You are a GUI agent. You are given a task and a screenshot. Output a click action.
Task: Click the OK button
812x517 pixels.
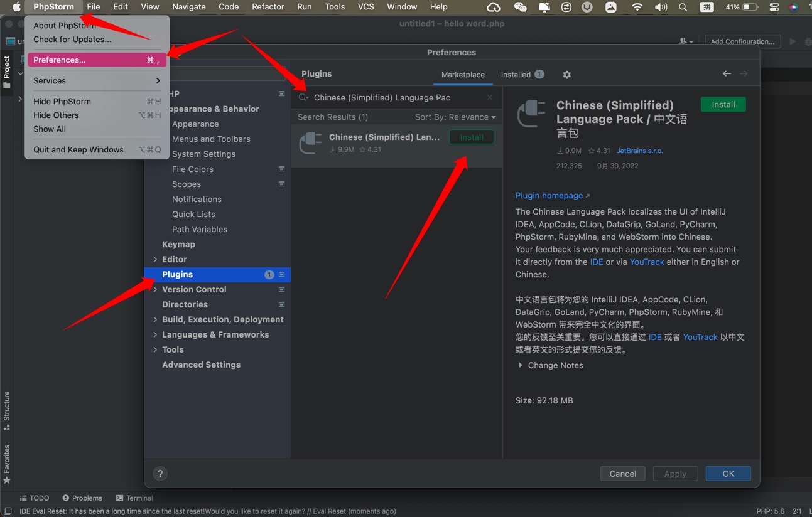(x=728, y=474)
